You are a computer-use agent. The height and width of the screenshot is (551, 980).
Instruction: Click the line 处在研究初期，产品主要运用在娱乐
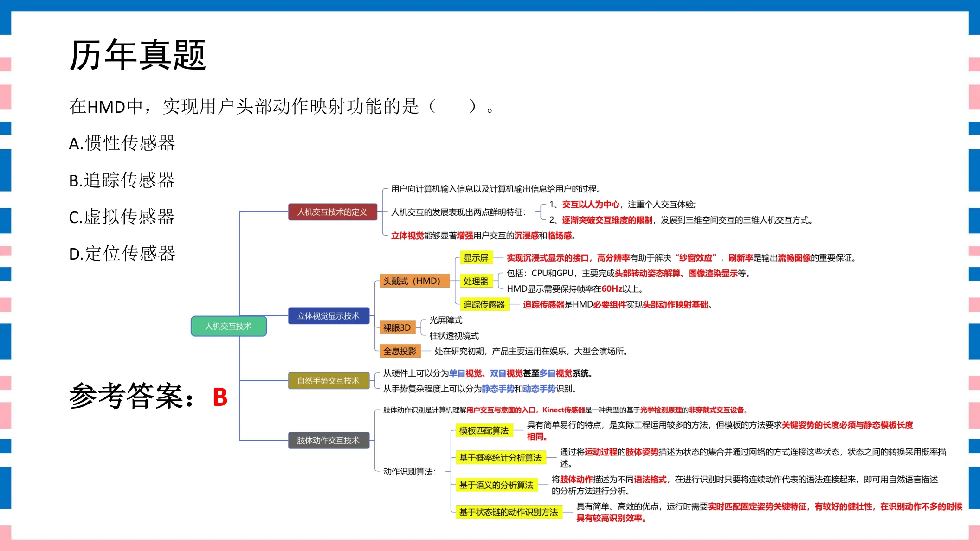click(x=532, y=351)
